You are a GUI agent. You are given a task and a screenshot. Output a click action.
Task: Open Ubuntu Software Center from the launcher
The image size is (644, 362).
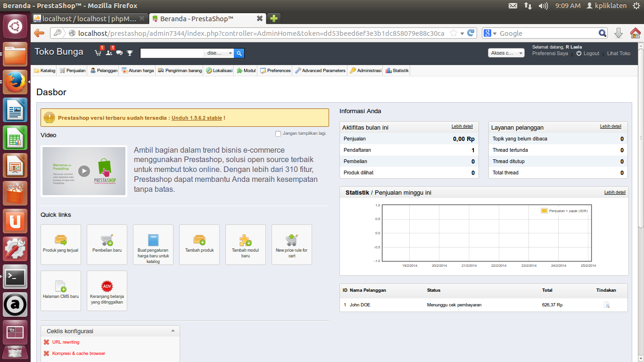tap(15, 194)
